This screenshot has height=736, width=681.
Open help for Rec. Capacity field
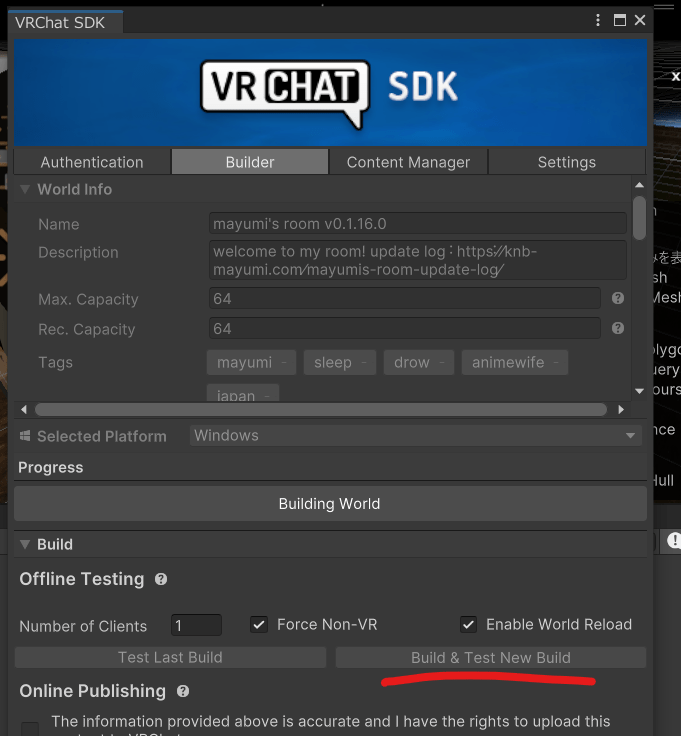pos(618,328)
